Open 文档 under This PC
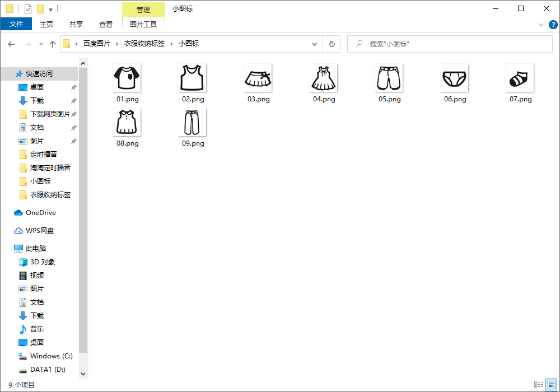This screenshot has width=560, height=392. point(37,302)
